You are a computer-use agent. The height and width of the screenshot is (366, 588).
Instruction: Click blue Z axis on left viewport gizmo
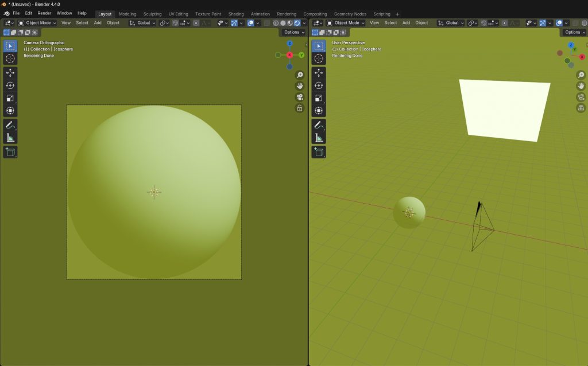(x=289, y=44)
